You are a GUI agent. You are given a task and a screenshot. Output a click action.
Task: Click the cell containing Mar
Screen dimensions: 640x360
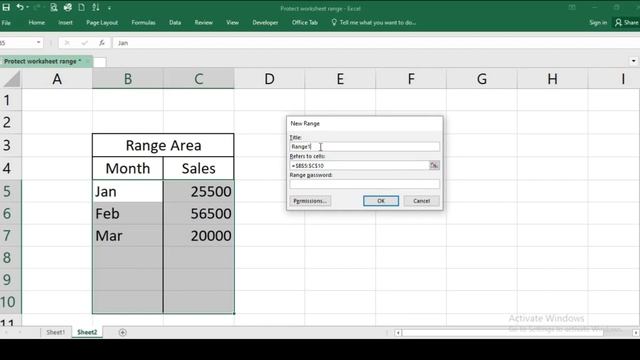[x=128, y=236]
